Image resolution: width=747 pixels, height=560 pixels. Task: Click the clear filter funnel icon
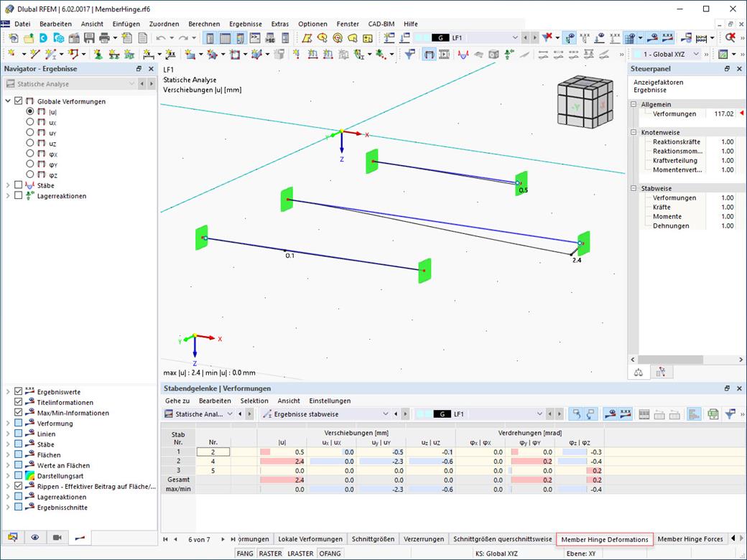tap(547, 37)
